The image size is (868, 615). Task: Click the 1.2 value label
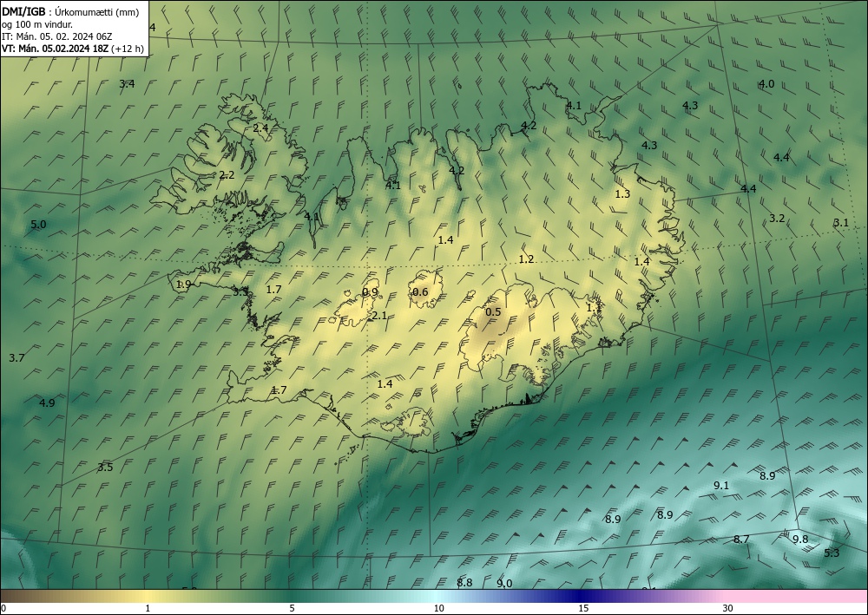coord(527,258)
